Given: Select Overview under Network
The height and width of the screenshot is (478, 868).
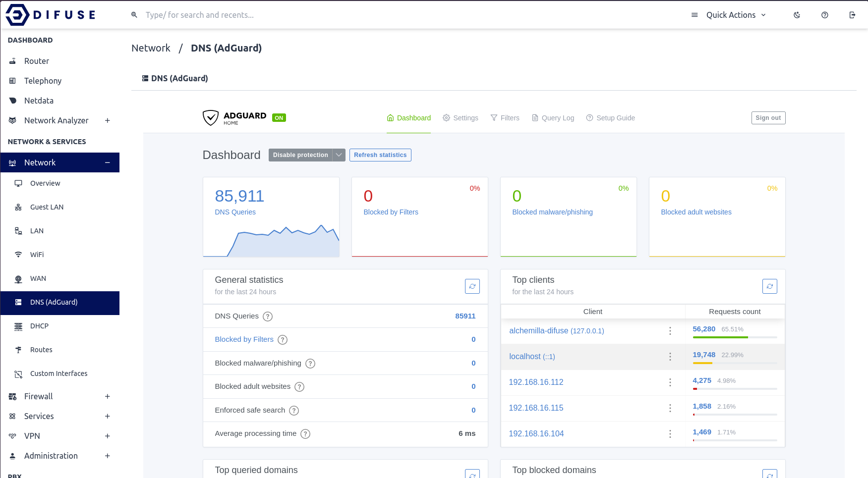Looking at the screenshot, I should (45, 183).
